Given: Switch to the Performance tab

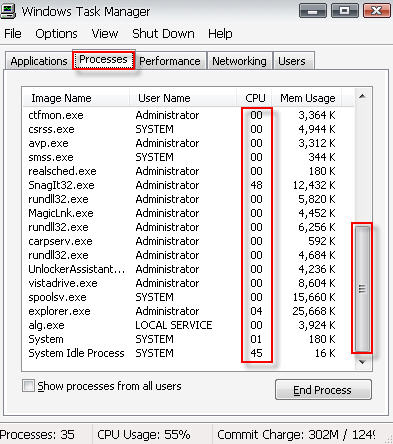Looking at the screenshot, I should (170, 61).
